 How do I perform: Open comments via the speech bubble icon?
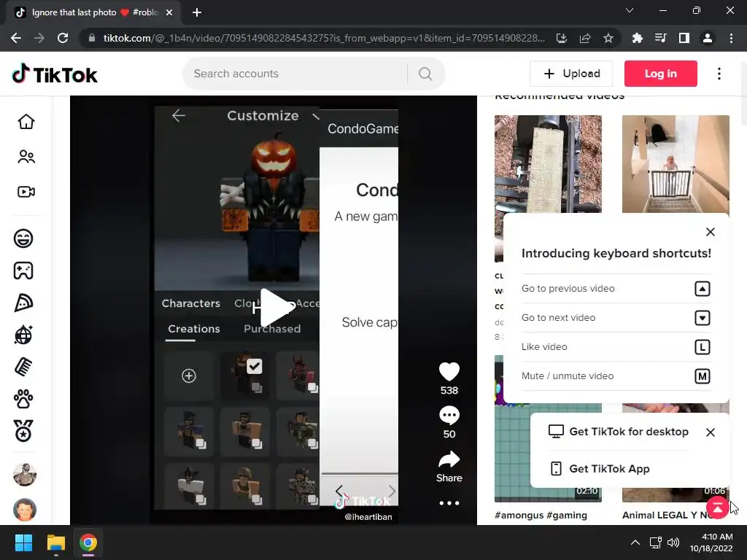[x=449, y=416]
